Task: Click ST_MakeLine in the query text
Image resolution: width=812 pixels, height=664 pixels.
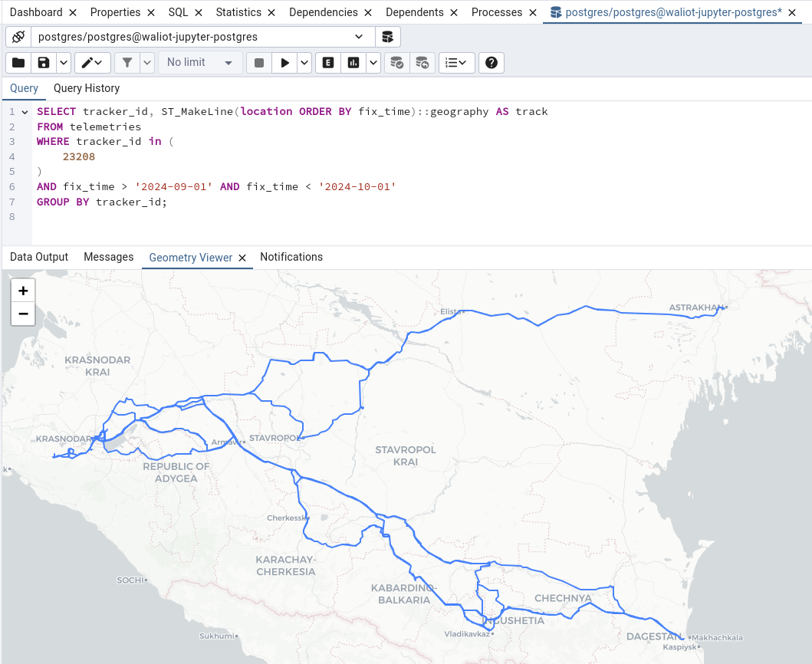Action: [x=197, y=111]
